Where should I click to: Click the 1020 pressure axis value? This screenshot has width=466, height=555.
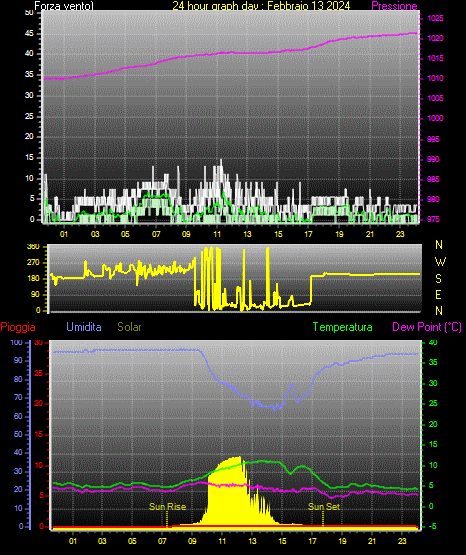435,38
